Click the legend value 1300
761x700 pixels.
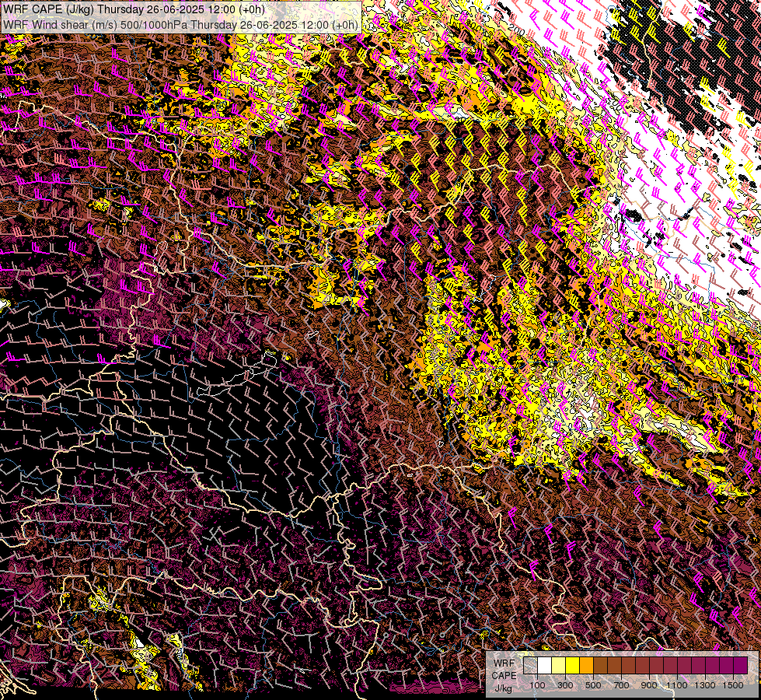[x=705, y=685]
